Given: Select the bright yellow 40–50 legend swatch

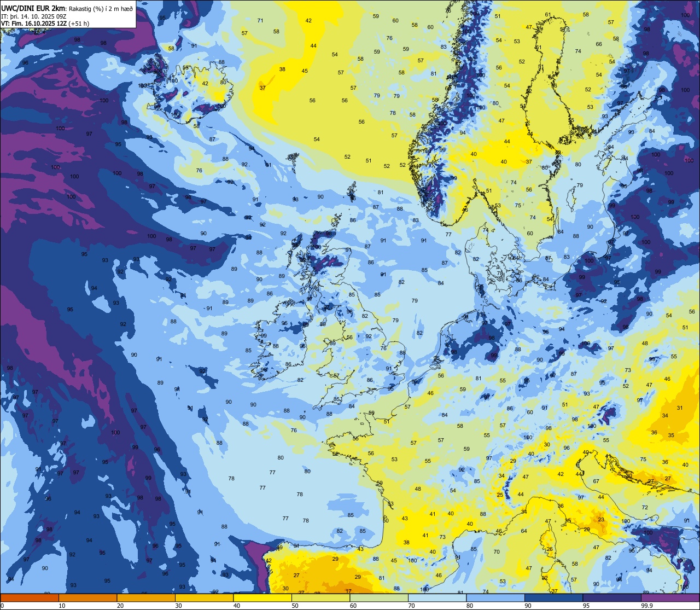Looking at the screenshot, I should click(262, 597).
